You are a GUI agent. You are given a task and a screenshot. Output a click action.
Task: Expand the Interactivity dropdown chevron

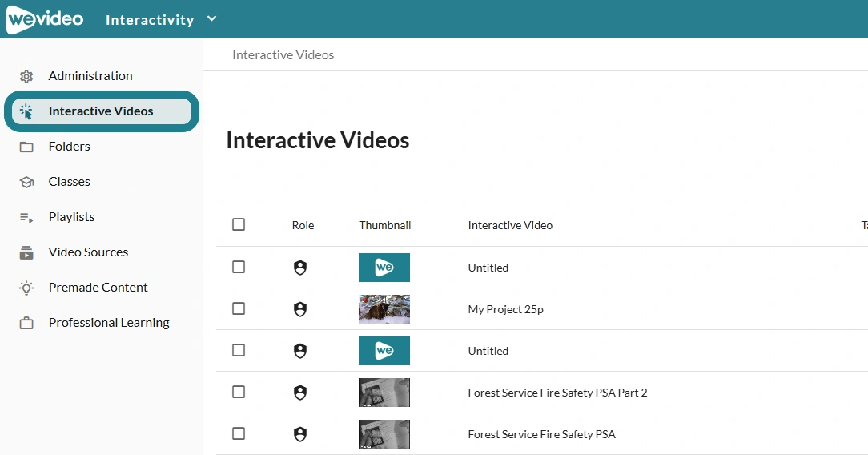click(x=211, y=18)
